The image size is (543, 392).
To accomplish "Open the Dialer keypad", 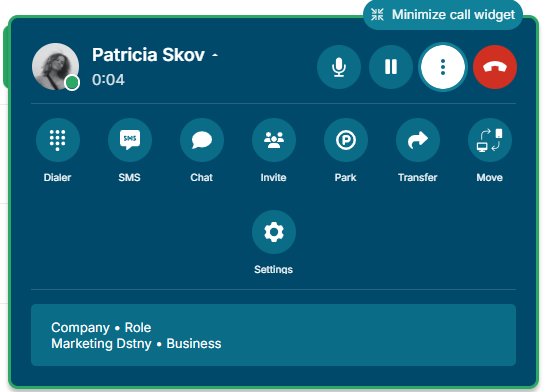I will (x=57, y=140).
